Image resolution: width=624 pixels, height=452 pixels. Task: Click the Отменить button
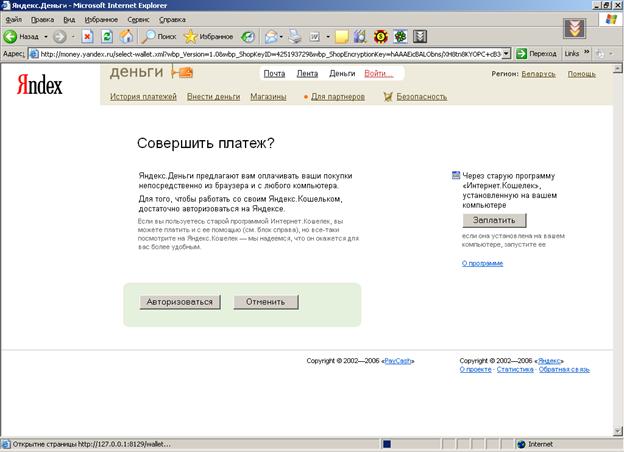click(x=266, y=302)
